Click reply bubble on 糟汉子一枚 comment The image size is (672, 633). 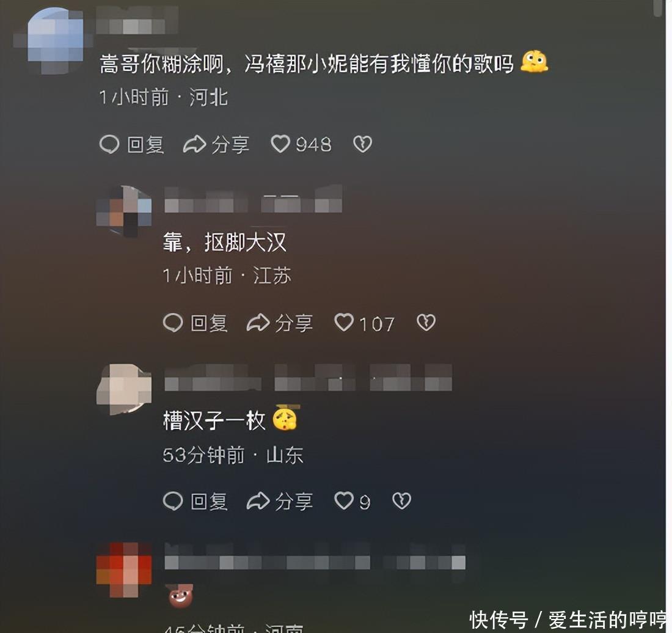(x=173, y=501)
